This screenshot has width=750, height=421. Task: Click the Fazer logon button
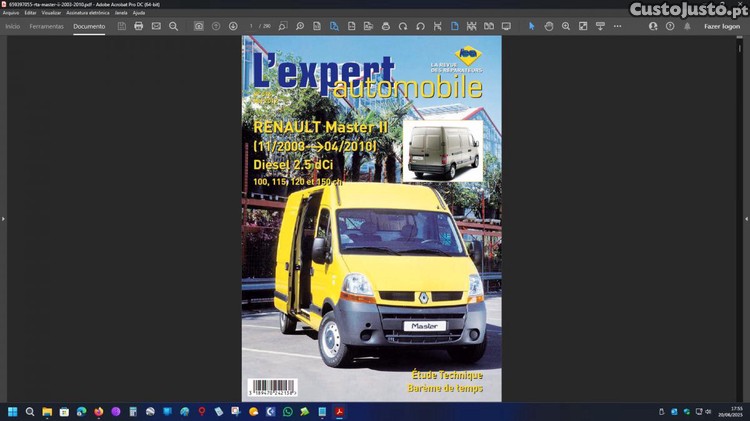point(721,26)
